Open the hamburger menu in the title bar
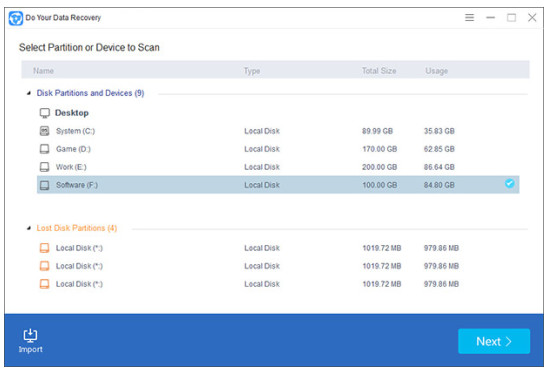This screenshot has height=370, width=548. (469, 17)
